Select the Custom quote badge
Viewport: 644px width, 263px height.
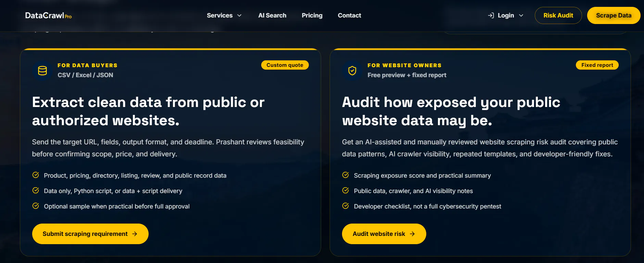click(285, 65)
